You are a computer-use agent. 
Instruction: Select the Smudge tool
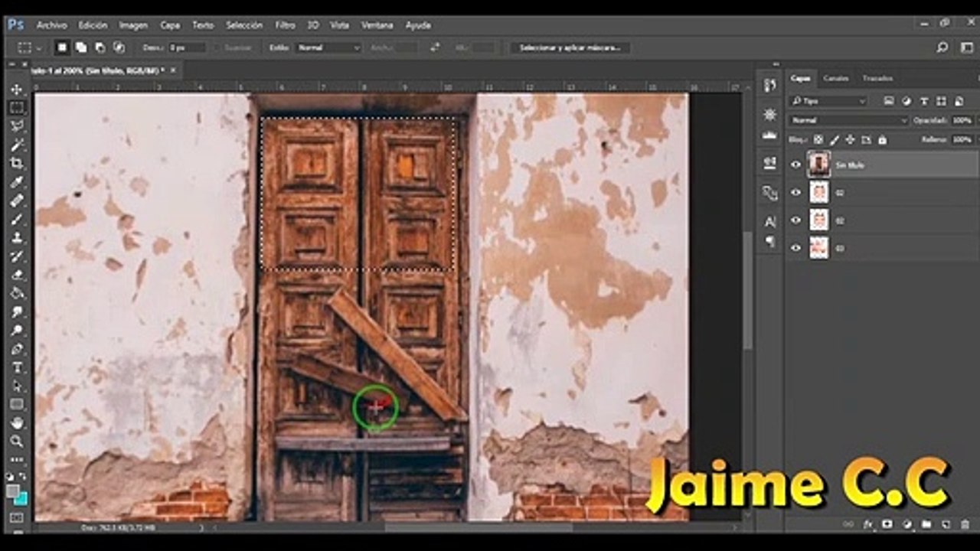point(16,311)
